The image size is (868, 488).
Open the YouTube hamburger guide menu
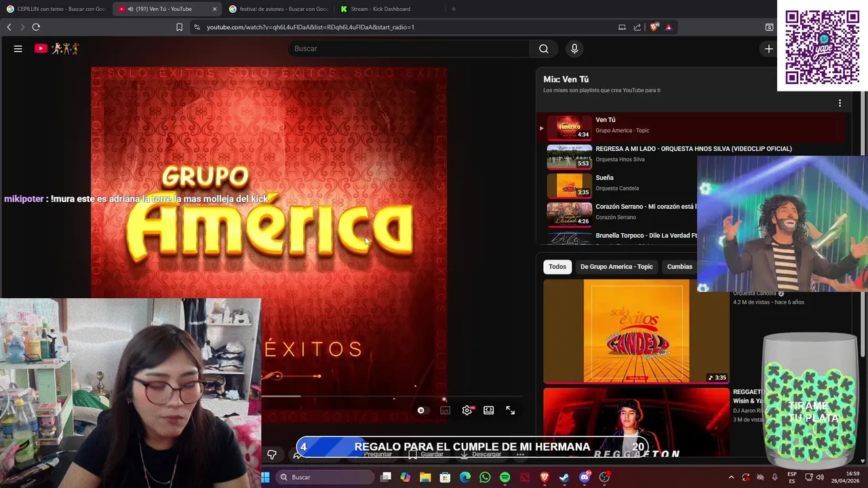point(18,49)
